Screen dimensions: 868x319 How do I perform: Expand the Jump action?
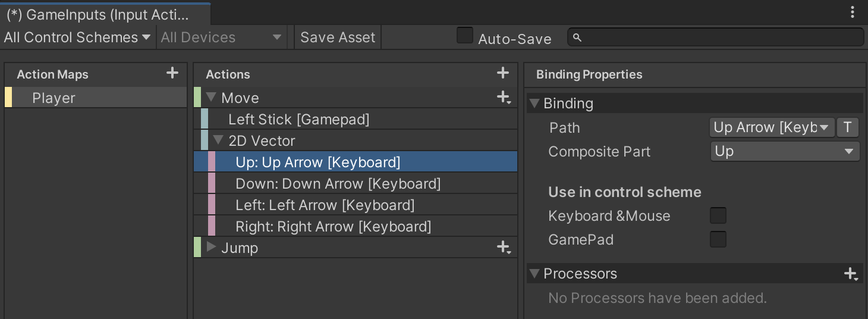[211, 248]
